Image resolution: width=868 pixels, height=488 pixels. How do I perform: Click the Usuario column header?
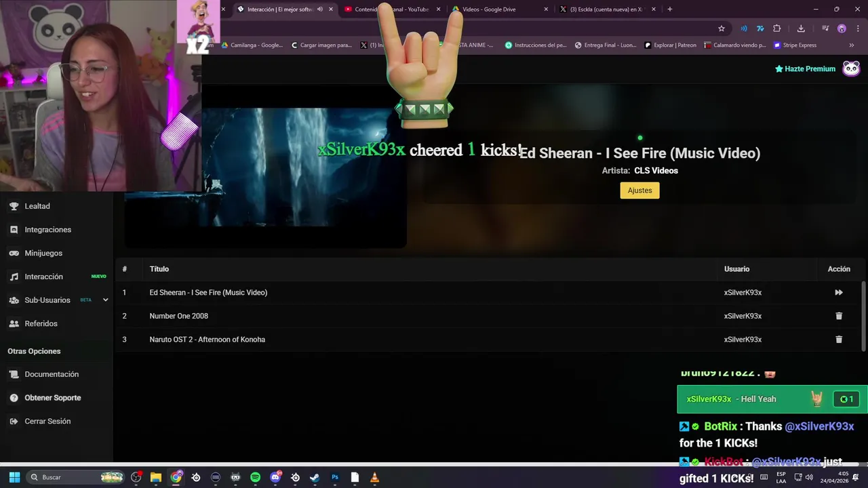pyautogui.click(x=736, y=269)
